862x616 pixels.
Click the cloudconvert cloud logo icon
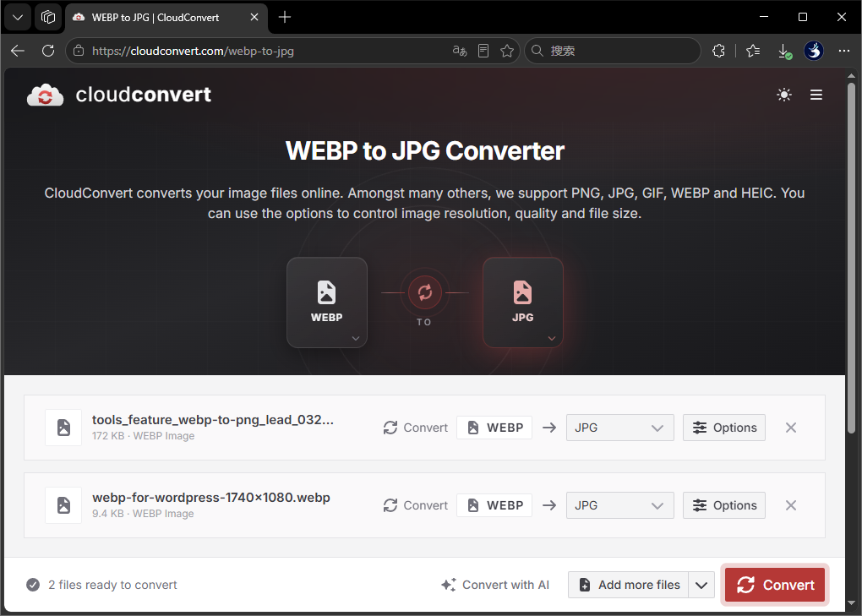[x=45, y=95]
